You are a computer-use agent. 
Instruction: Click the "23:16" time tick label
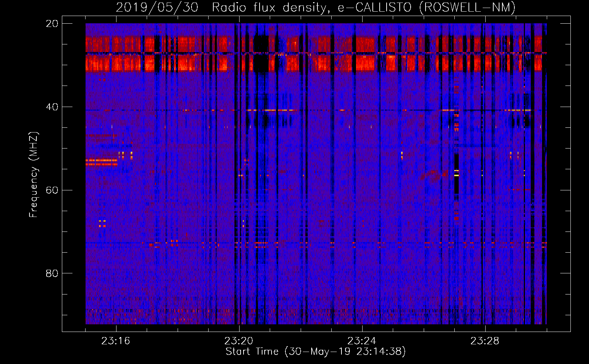point(116,341)
